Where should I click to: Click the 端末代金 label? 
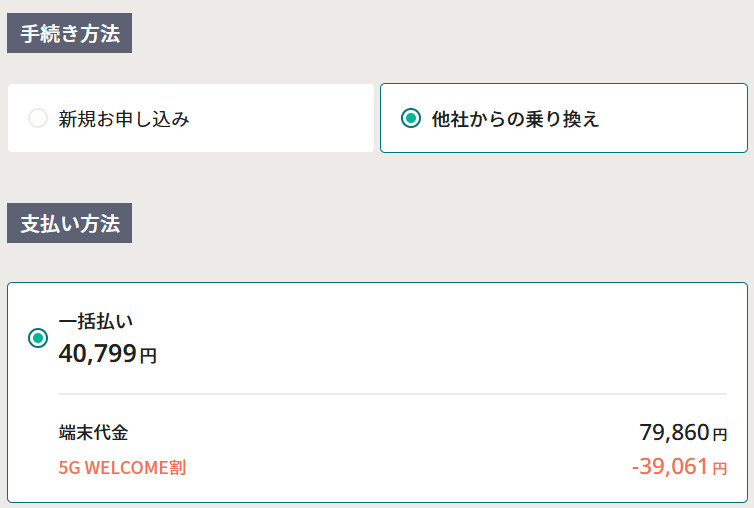(93, 432)
